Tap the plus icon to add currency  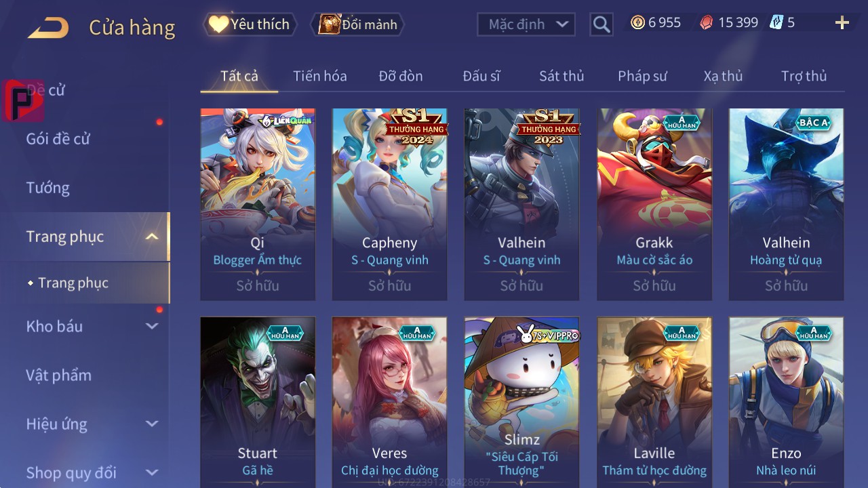(x=842, y=23)
